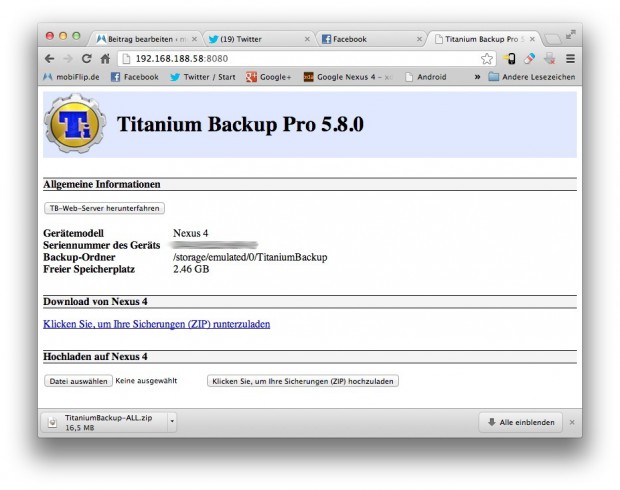Switch to the Beitrag bearbeiten tab
620x490 pixels.
(146, 39)
